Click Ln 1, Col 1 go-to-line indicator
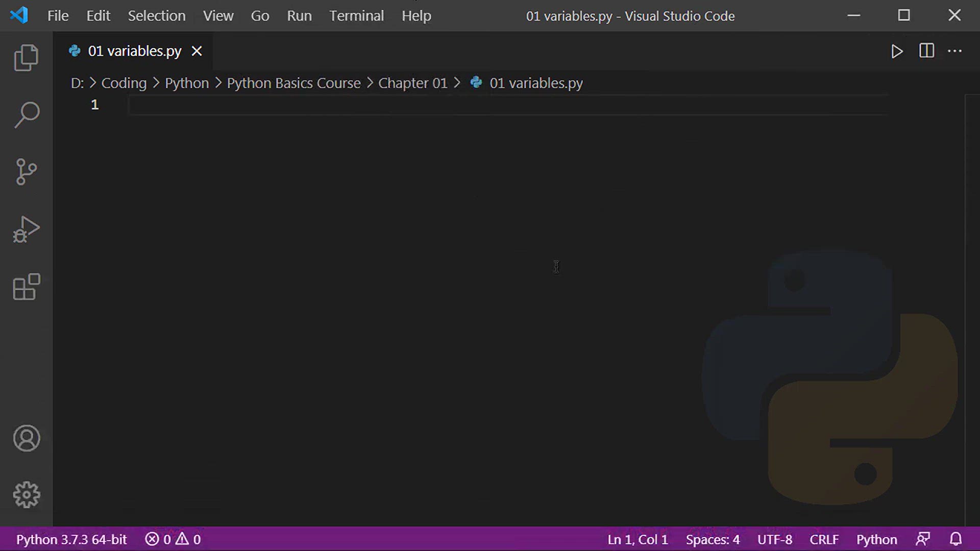 pyautogui.click(x=638, y=539)
